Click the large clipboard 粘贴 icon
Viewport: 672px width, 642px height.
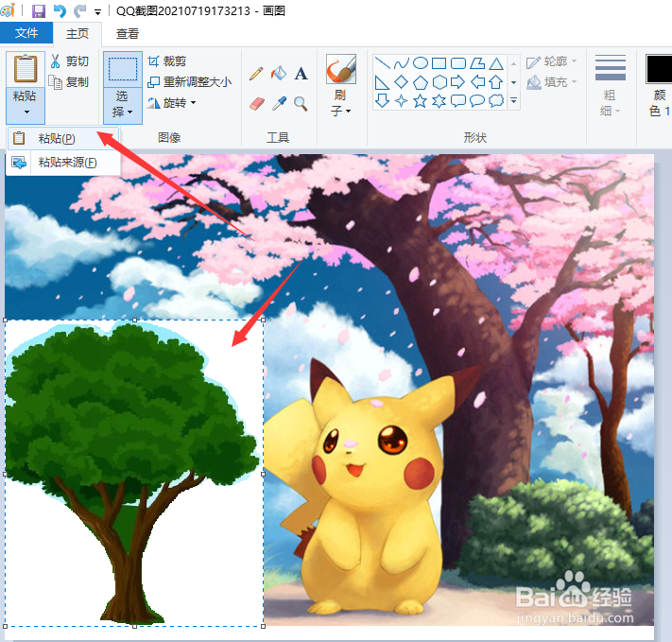26,69
